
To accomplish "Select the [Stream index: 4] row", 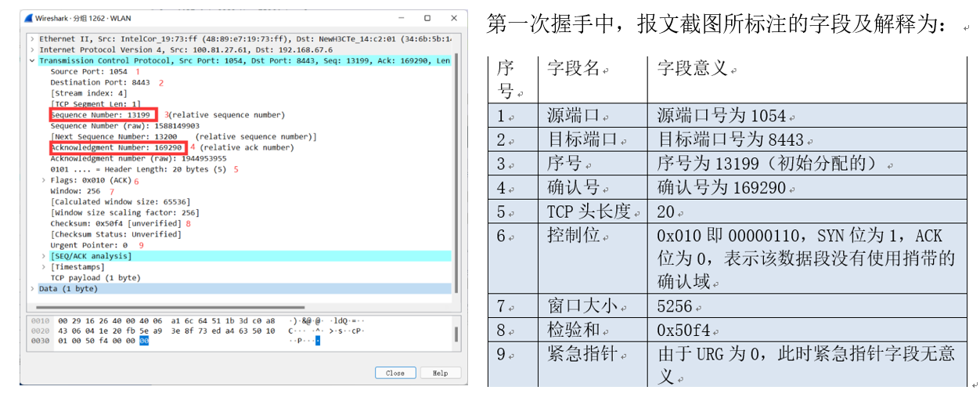I will 88,93.
